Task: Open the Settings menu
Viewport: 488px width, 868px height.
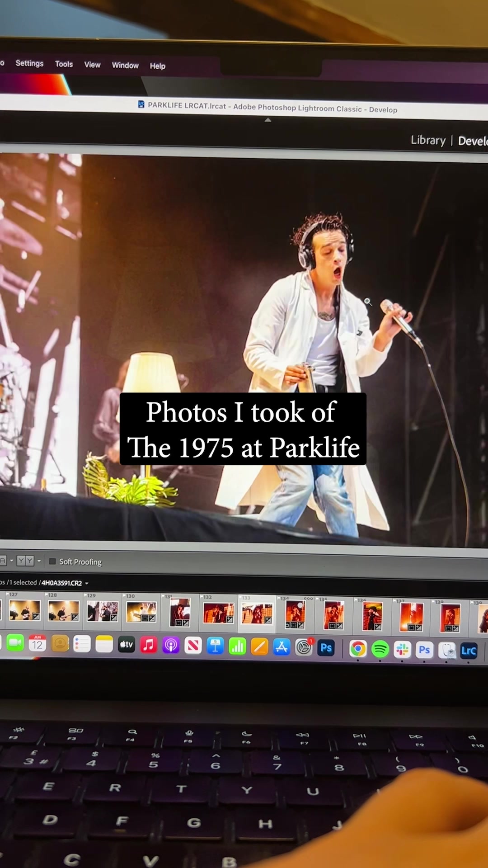Action: click(29, 63)
